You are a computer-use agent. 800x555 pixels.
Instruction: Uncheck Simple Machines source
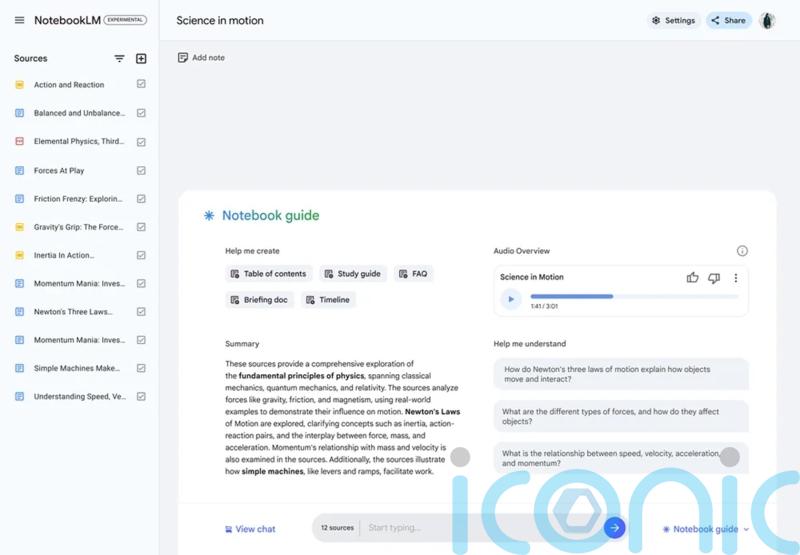coord(141,368)
